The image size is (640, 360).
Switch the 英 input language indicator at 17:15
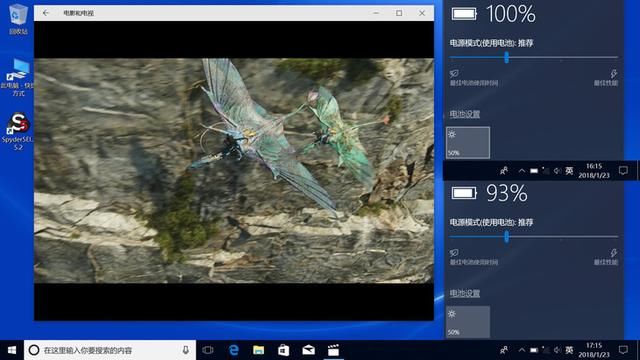[x=569, y=350]
